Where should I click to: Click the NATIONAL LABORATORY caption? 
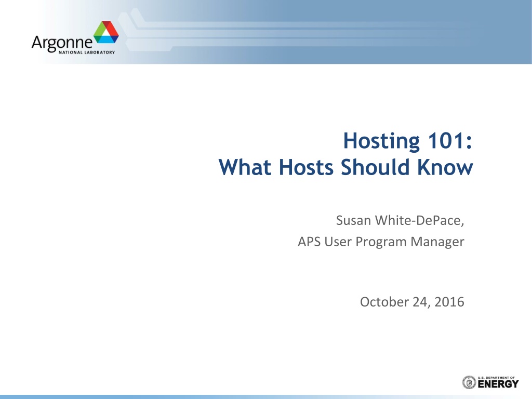coord(87,52)
